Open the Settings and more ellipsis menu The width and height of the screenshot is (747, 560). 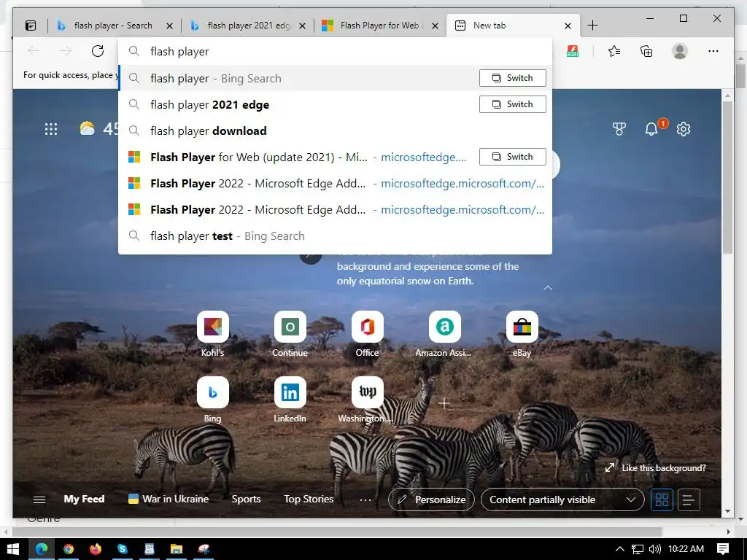click(713, 51)
